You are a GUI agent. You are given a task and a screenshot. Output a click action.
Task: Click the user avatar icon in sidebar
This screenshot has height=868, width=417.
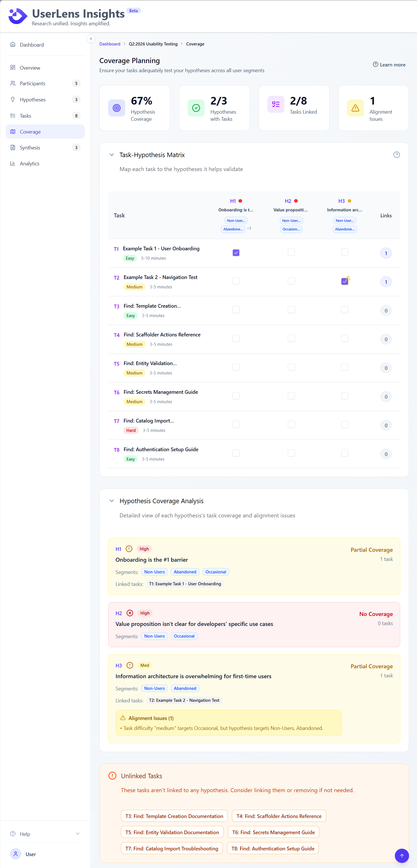coord(16,854)
